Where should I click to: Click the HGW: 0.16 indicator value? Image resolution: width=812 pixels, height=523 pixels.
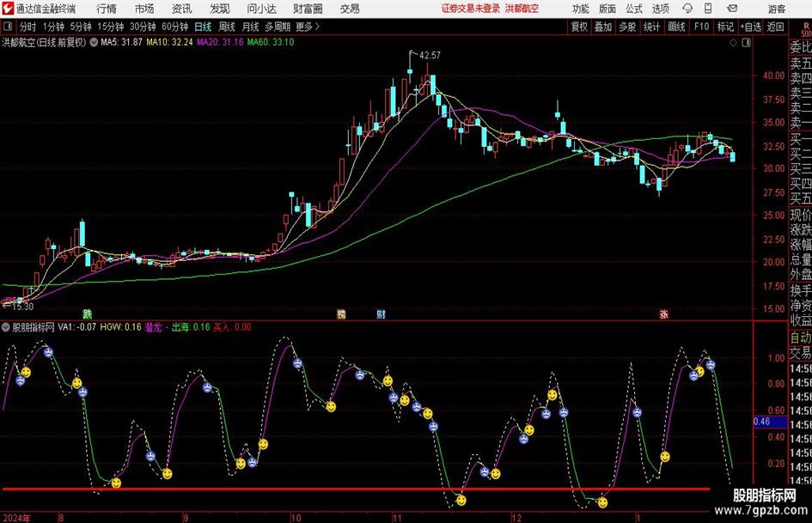[120, 327]
